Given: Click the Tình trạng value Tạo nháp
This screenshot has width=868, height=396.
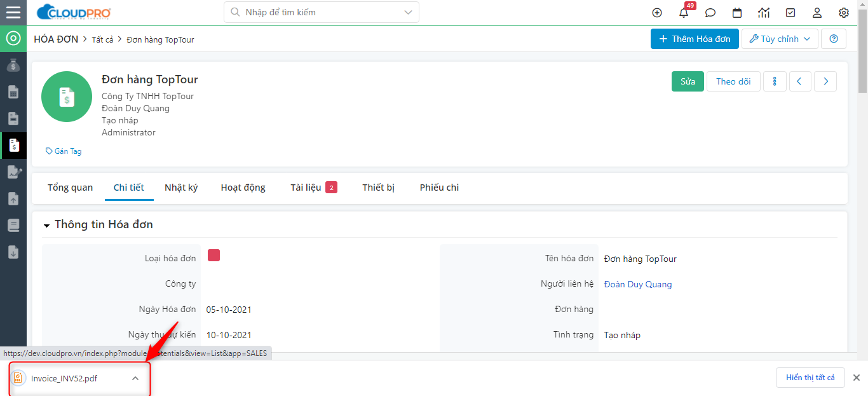Looking at the screenshot, I should pos(622,335).
